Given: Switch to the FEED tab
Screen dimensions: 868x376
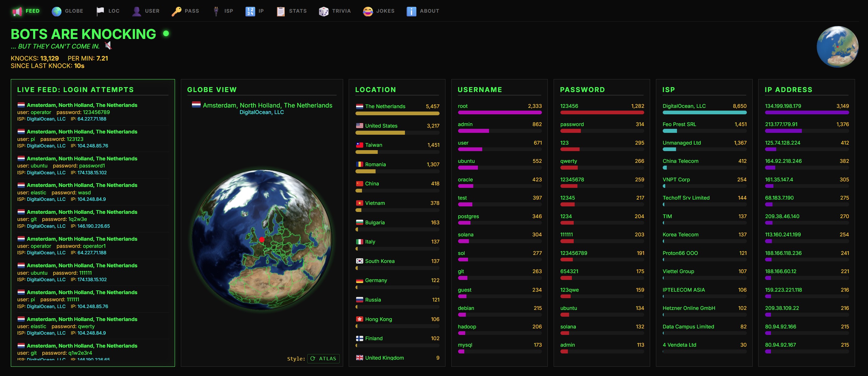Looking at the screenshot, I should (32, 11).
